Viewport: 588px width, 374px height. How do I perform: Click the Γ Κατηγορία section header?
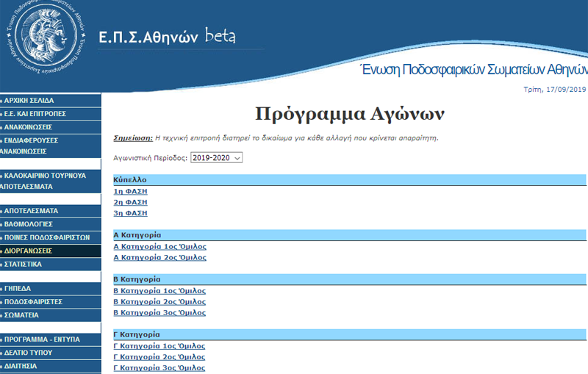(x=350, y=334)
